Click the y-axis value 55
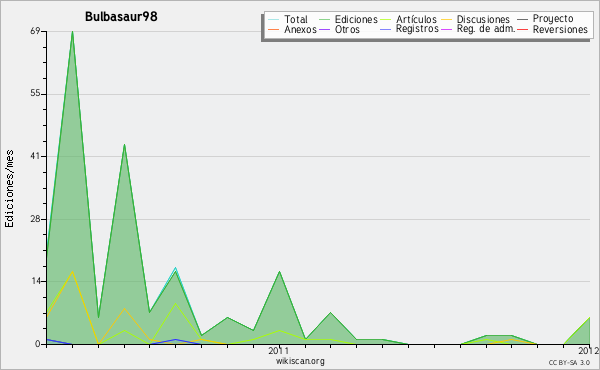600x370 pixels. tap(36, 94)
